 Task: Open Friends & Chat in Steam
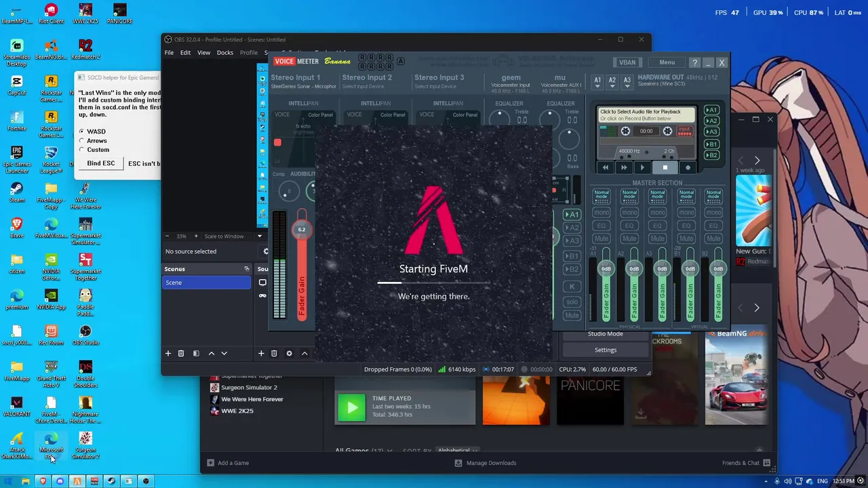(747, 463)
